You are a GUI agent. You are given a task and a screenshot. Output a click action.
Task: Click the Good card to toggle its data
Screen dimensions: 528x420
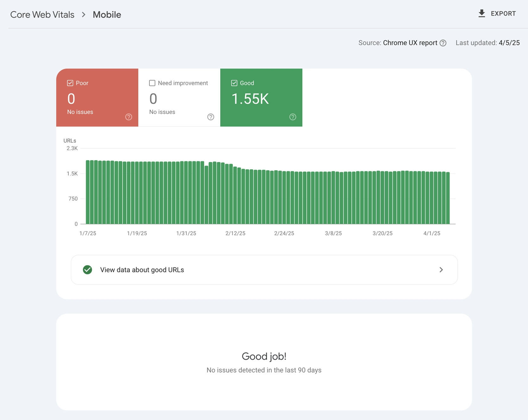click(x=261, y=97)
